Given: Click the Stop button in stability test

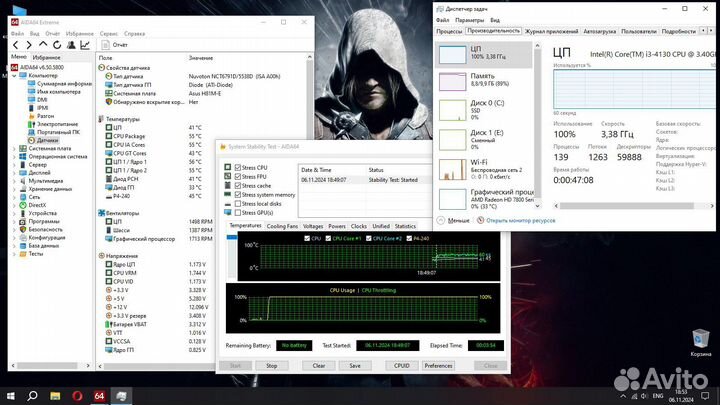Looking at the screenshot, I should pos(270,366).
